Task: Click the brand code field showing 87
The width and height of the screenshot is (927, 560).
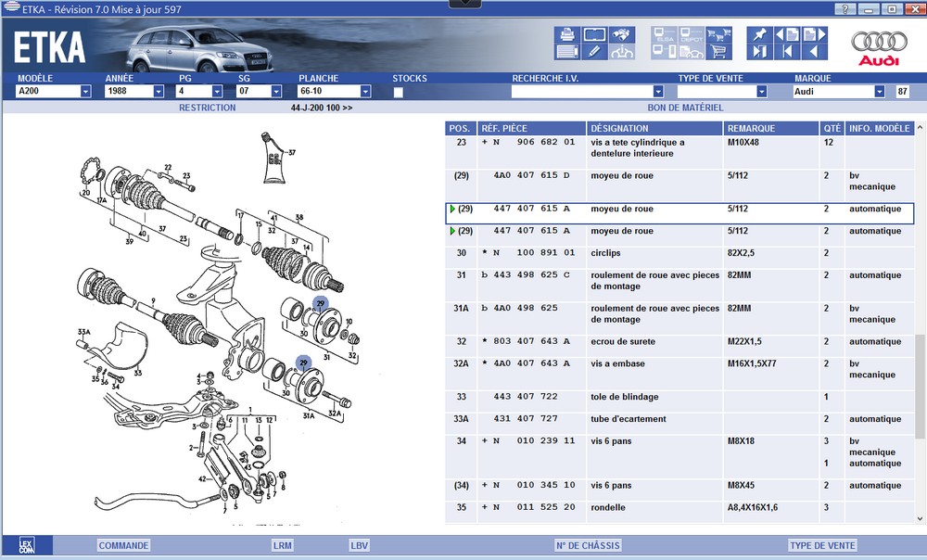Action: pyautogui.click(x=902, y=91)
